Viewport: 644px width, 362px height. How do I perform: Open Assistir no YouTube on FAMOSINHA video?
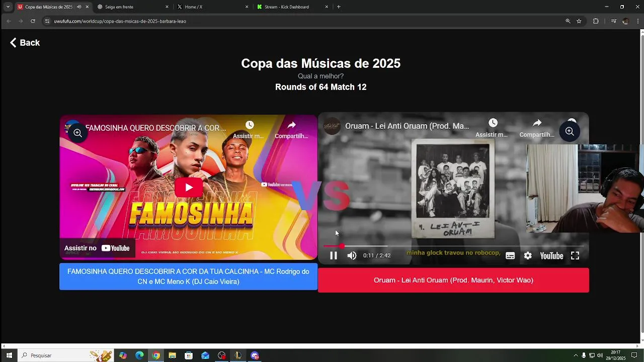(97, 248)
